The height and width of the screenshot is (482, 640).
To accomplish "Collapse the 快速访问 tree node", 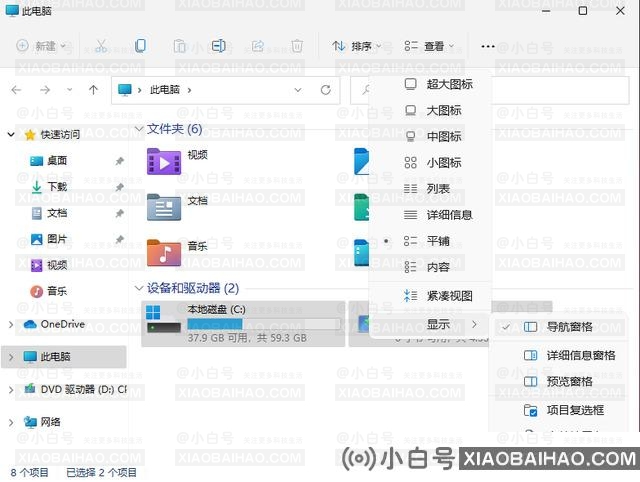I will (x=11, y=134).
